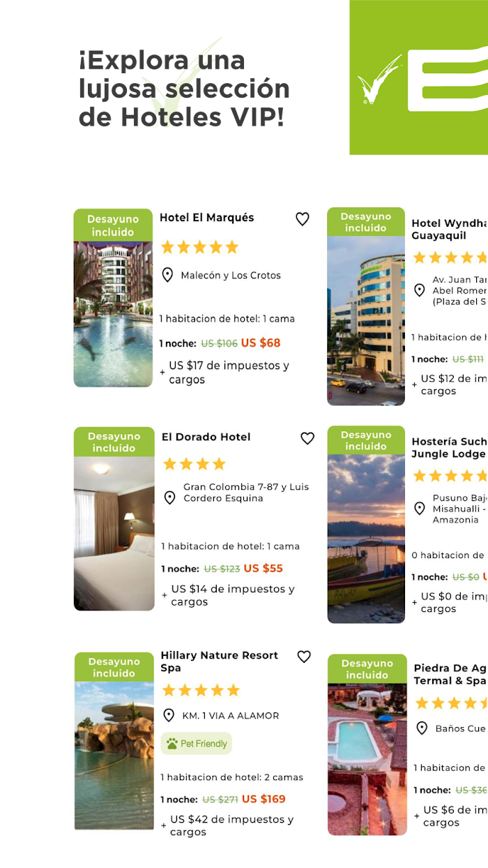Tap location pin for Gran Colombia address
The width and height of the screenshot is (488, 868).
169,497
